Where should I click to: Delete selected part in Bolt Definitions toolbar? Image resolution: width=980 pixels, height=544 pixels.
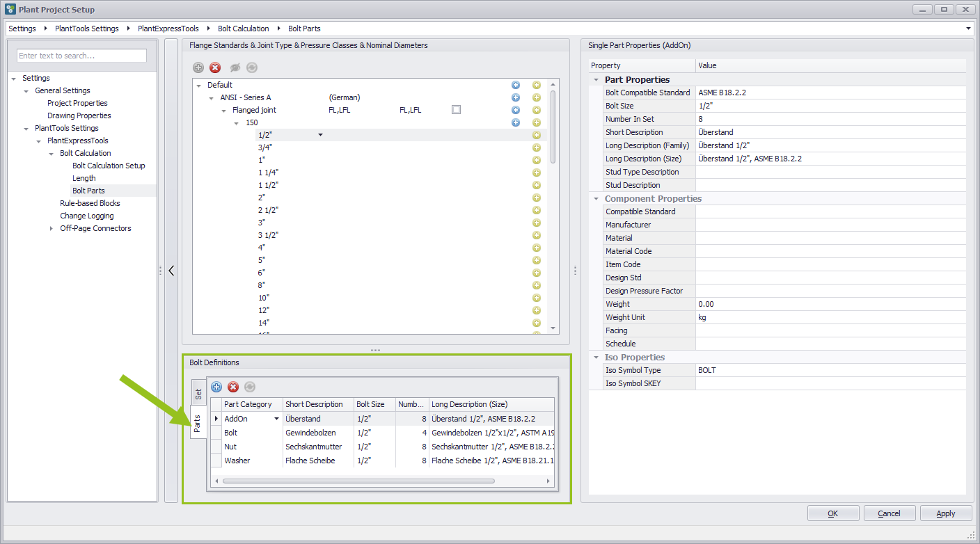click(x=233, y=387)
